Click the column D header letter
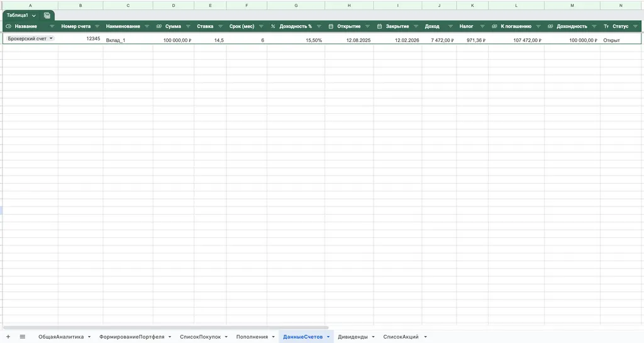 click(174, 5)
